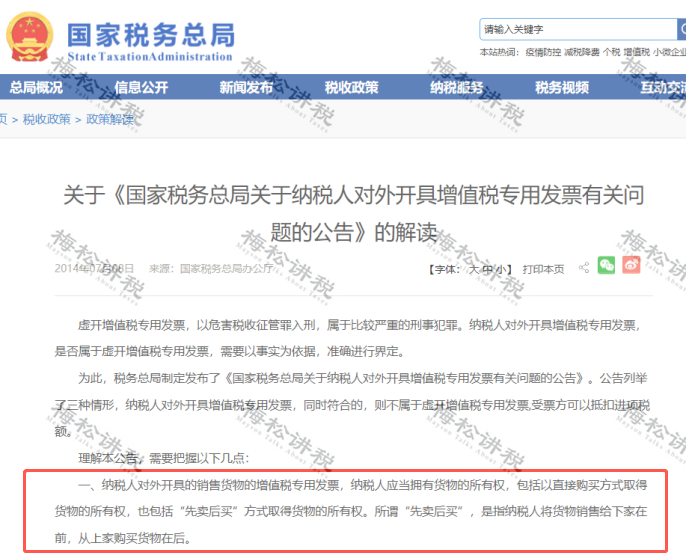
Task: Click the paragraph starting 一、纳税人对外开具的销售货物
Action: click(x=351, y=511)
